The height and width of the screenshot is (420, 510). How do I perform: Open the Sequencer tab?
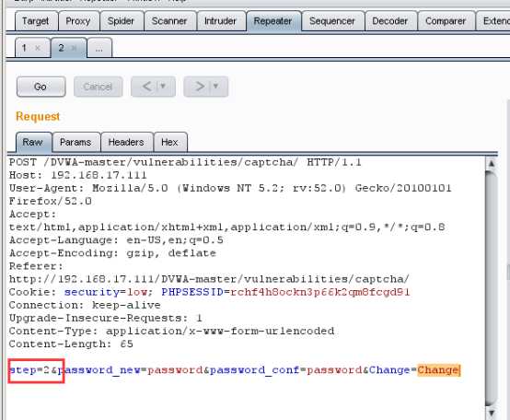coord(332,21)
